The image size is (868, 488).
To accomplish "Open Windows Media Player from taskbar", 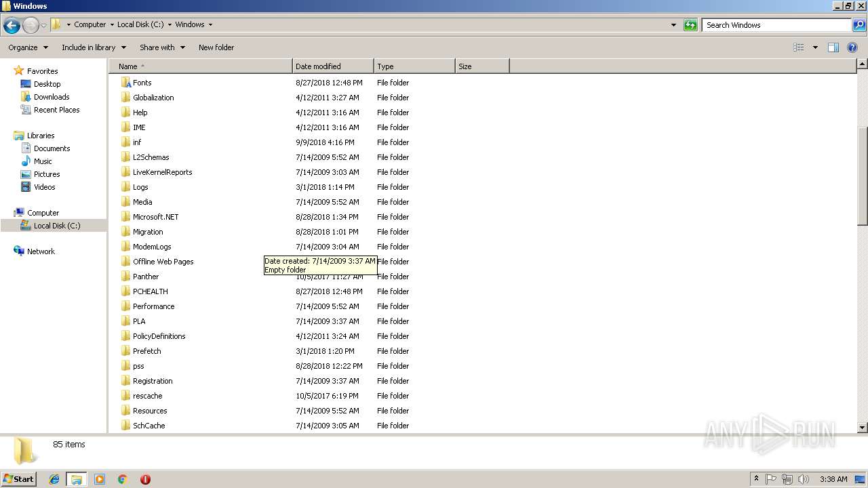I will coord(100,479).
